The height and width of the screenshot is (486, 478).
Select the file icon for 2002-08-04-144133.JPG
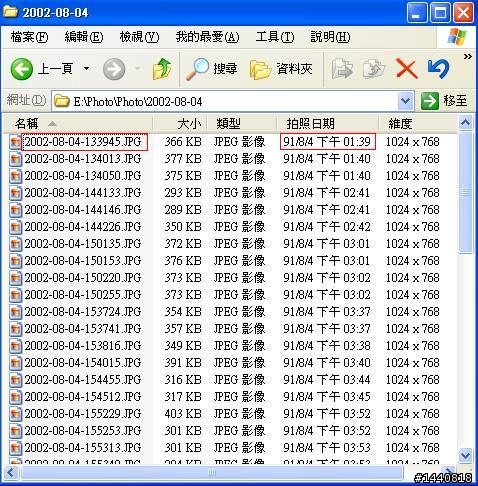(x=15, y=193)
